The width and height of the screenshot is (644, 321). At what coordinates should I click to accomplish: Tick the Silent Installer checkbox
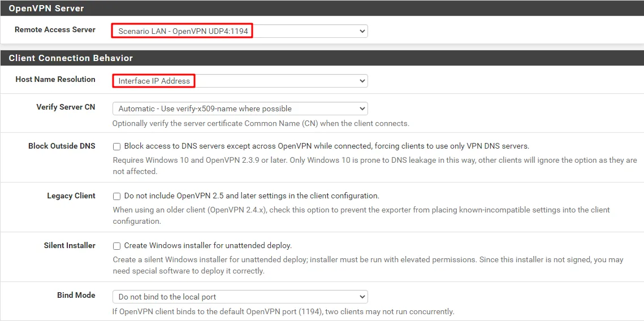(116, 246)
